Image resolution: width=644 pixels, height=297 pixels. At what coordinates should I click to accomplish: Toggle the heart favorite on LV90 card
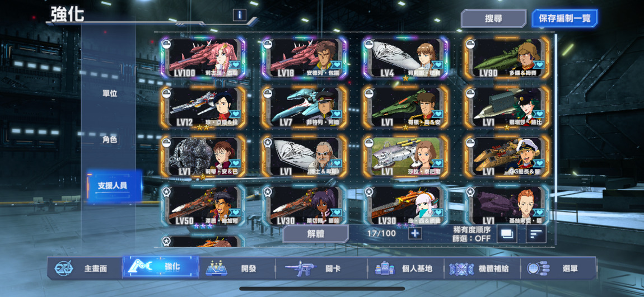click(539, 64)
